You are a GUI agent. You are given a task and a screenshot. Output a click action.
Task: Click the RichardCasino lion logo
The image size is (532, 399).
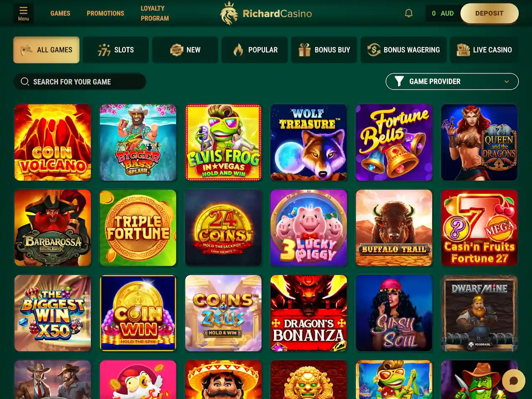pos(229,13)
